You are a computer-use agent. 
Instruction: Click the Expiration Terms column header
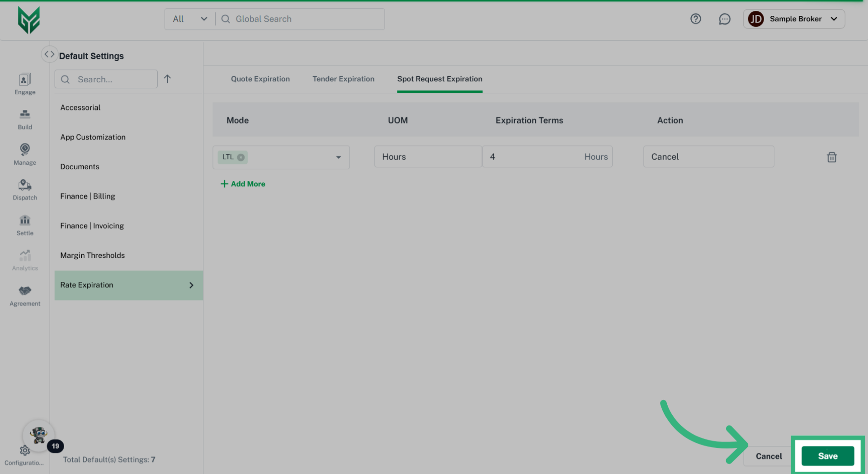click(529, 120)
